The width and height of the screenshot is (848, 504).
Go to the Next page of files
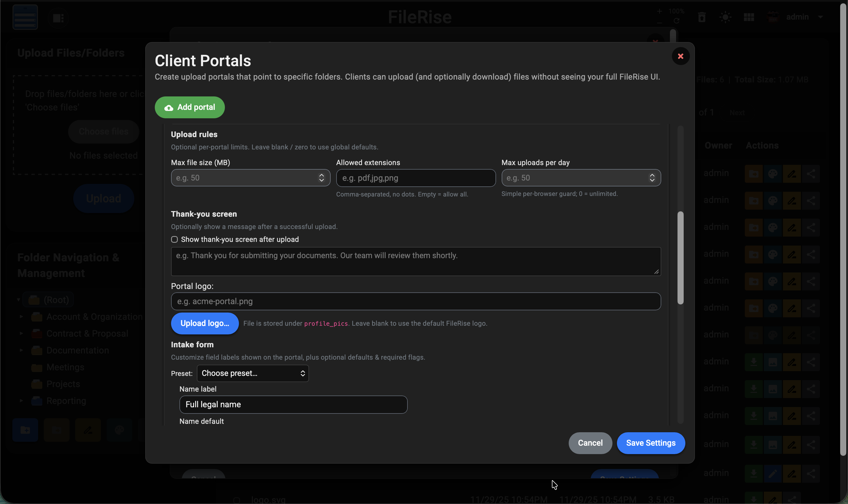(737, 112)
